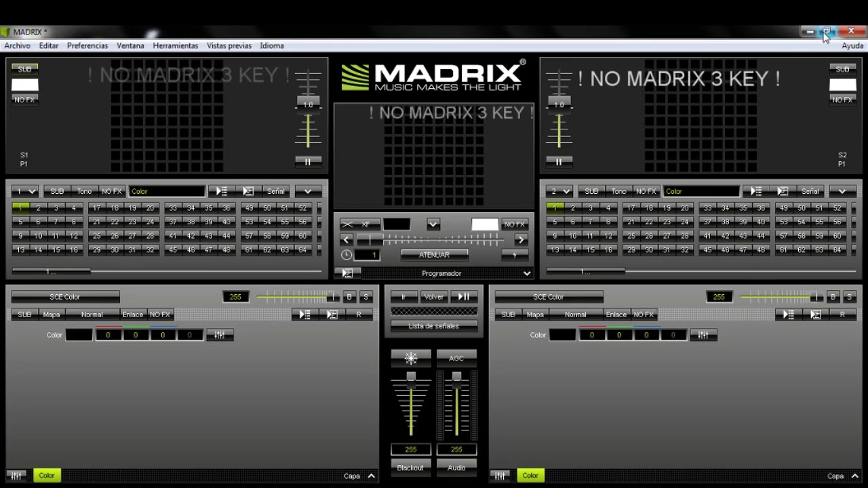Image resolution: width=868 pixels, height=488 pixels.
Task: Open the crossfade color dropdown arrow
Action: click(x=433, y=224)
